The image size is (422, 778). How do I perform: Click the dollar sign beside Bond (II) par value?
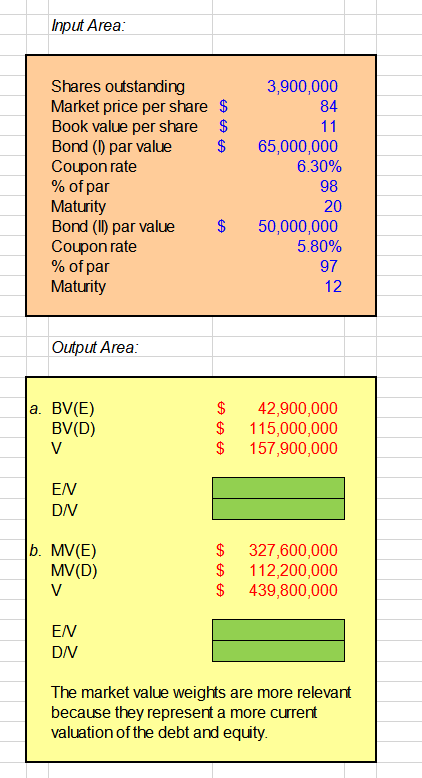(221, 226)
